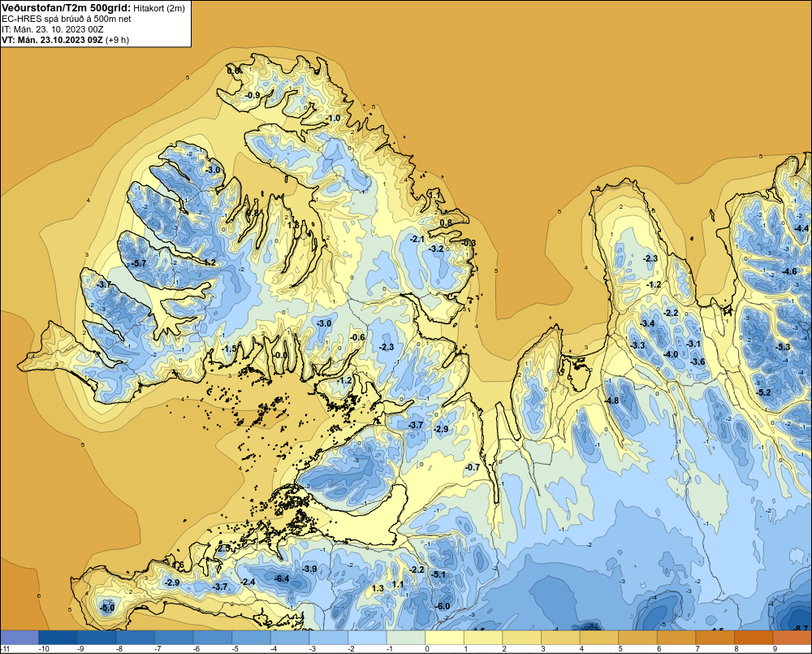Click the -5.3 temperature label
The image size is (812, 654).
pyautogui.click(x=783, y=347)
